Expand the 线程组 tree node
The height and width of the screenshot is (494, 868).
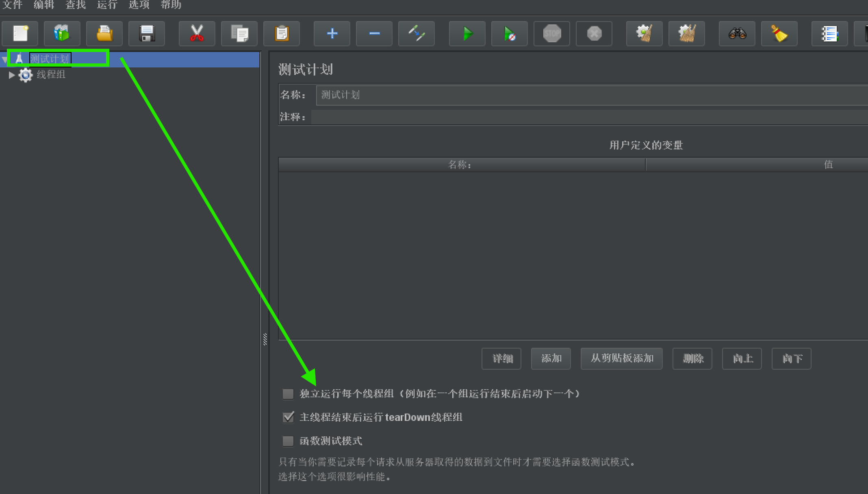coord(12,75)
